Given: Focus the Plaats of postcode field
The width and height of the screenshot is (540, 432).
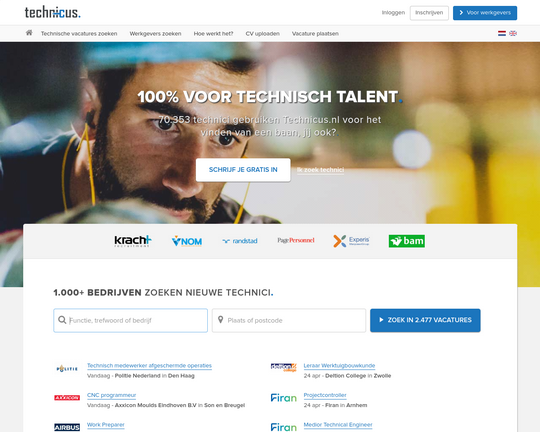Looking at the screenshot, I should pos(289,320).
